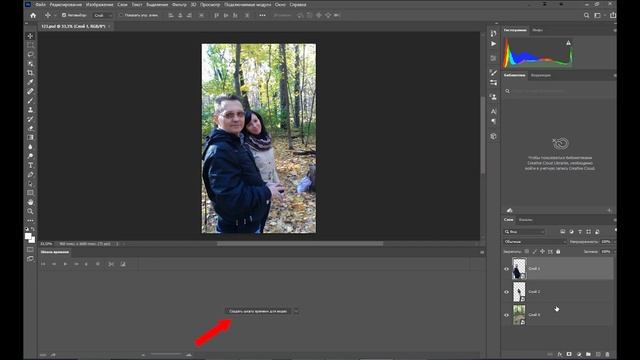Screen dimensions: 640x360
Task: Add a layer style with fx icon
Action: (x=560, y=354)
